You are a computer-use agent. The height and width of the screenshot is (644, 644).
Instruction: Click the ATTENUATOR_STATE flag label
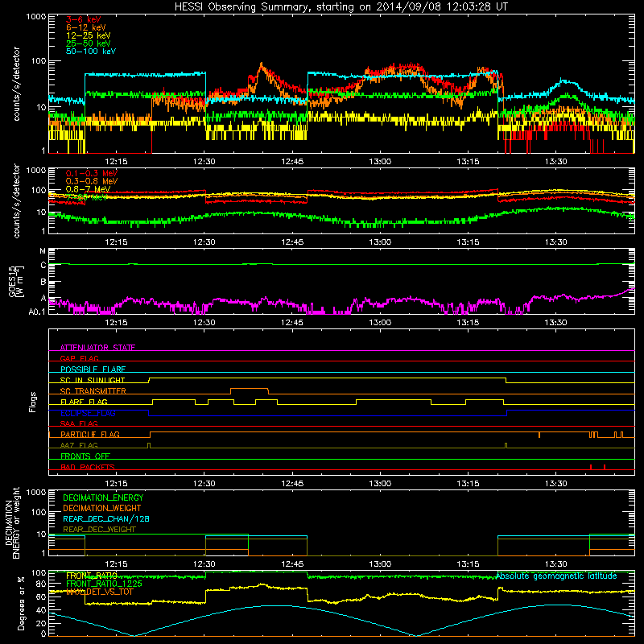97,348
